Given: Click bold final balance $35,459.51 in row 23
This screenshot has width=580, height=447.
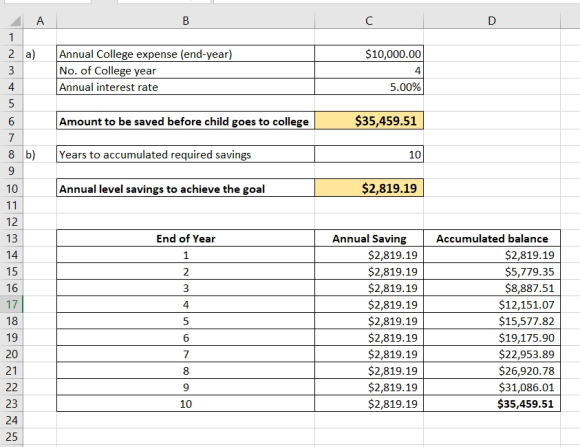Looking at the screenshot, I should point(492,404).
